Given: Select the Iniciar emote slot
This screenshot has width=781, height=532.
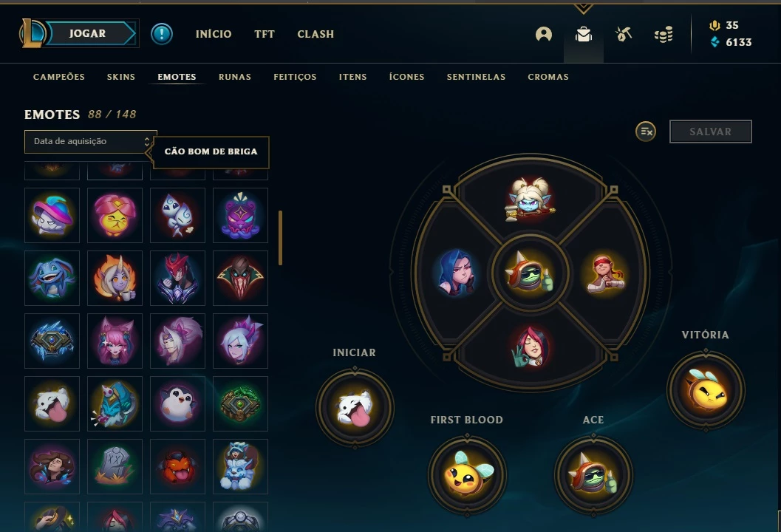Looking at the screenshot, I should (355, 408).
